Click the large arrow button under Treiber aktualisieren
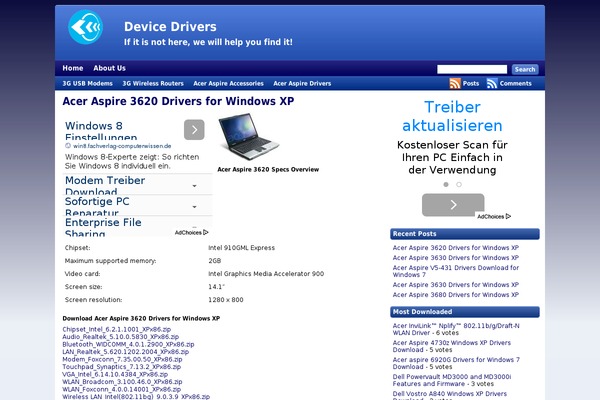Screen dimensions: 600x400 coord(453,205)
